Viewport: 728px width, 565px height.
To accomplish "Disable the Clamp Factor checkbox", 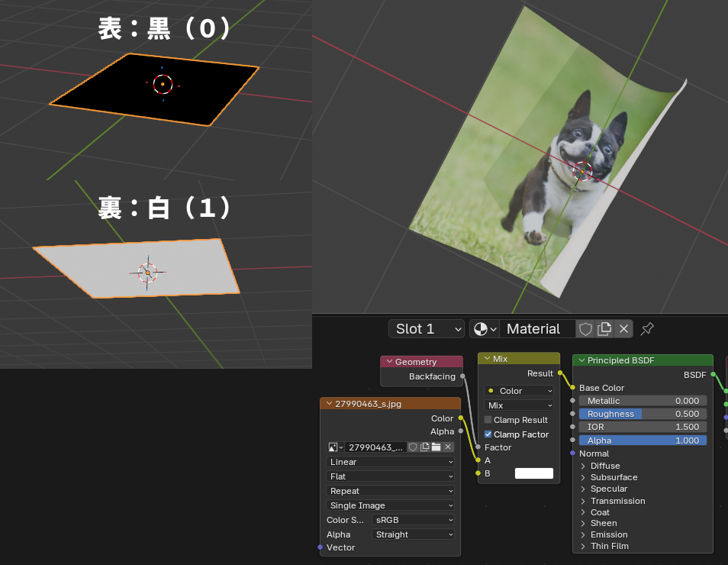I will coord(488,434).
